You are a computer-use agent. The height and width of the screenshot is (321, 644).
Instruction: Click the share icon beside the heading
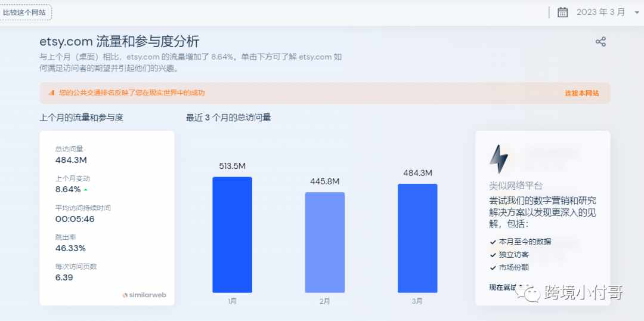tap(600, 42)
